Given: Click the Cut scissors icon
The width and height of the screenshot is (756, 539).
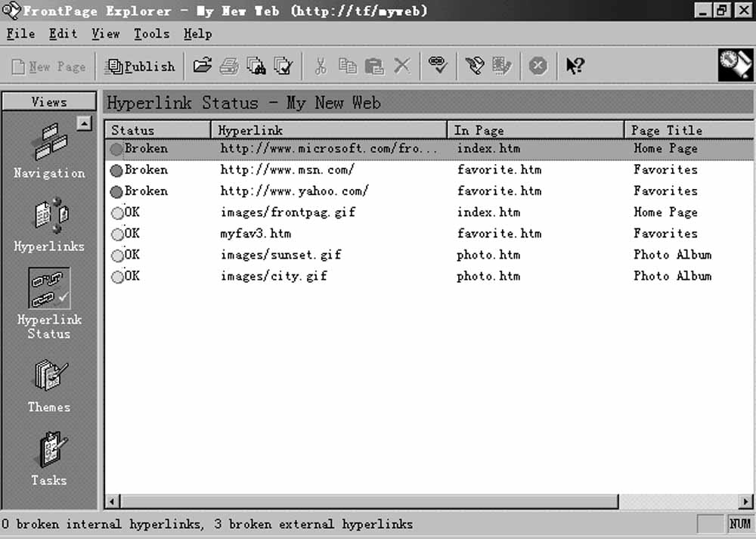Looking at the screenshot, I should coord(321,66).
